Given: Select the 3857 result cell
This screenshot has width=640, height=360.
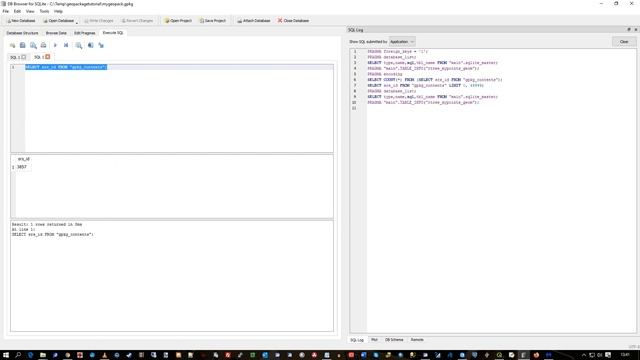Looking at the screenshot, I should coord(22,167).
